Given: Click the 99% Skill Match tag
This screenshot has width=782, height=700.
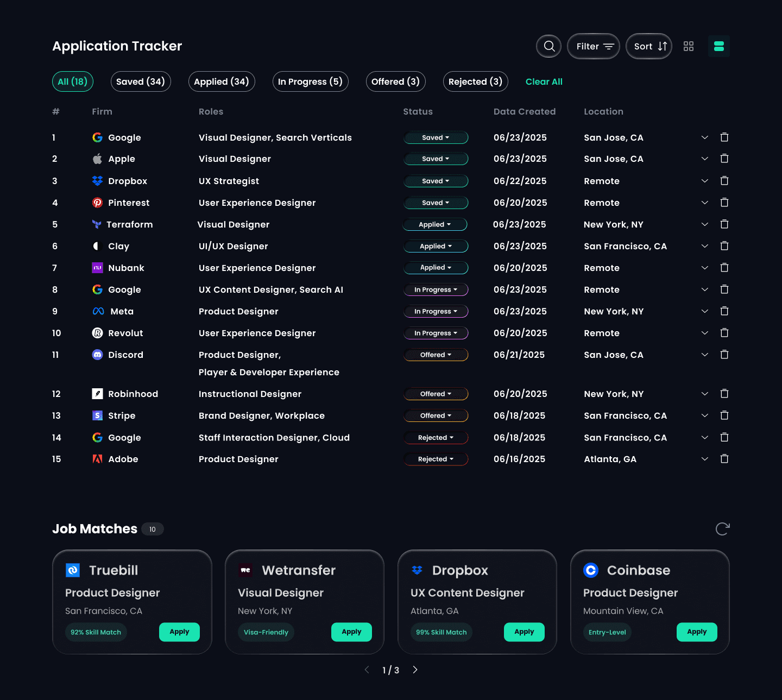Looking at the screenshot, I should click(x=442, y=632).
